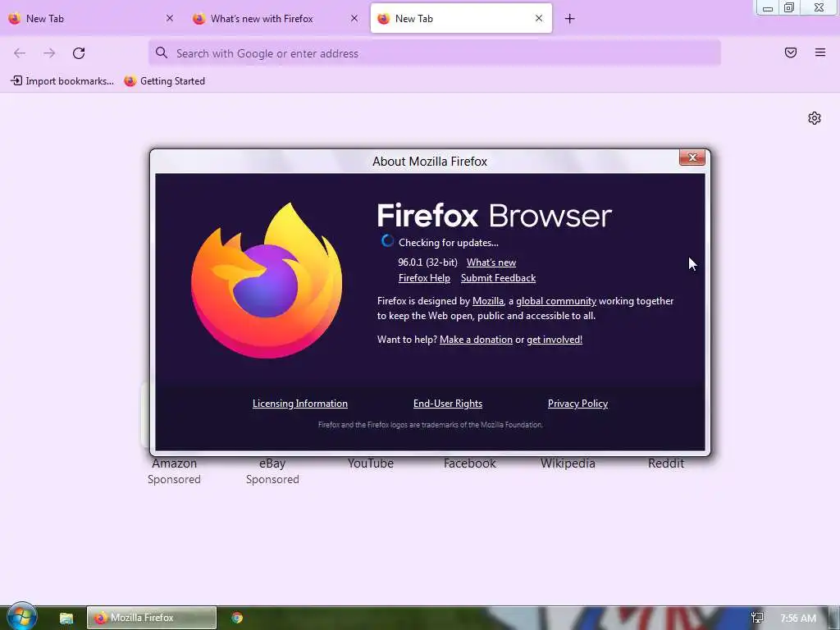Switch to What's new with Firefox tab
The height and width of the screenshot is (630, 840).
coord(276,19)
